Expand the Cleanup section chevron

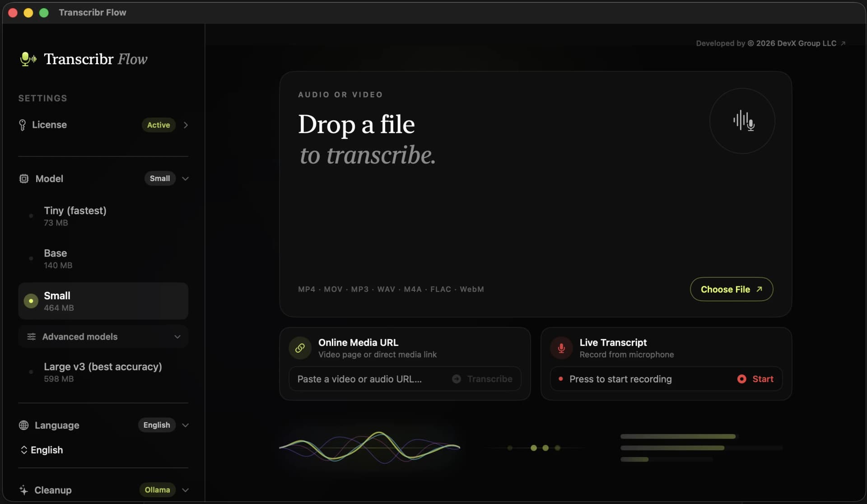pos(185,490)
